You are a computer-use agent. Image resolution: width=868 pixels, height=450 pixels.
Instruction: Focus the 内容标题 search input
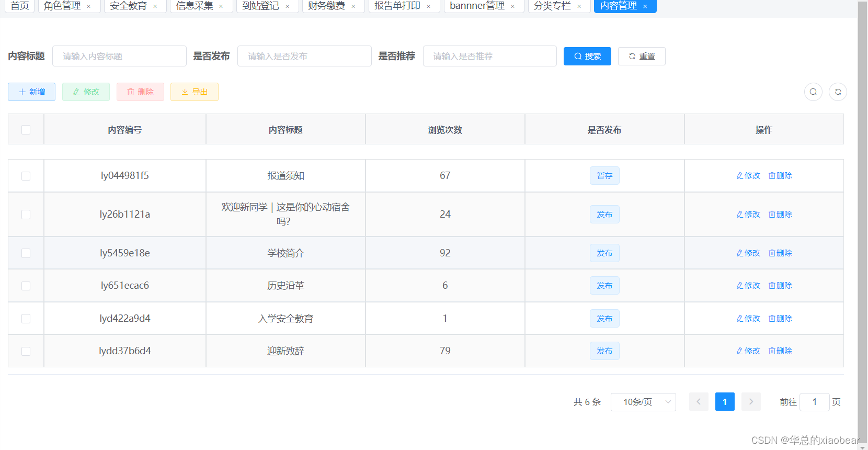click(x=119, y=56)
